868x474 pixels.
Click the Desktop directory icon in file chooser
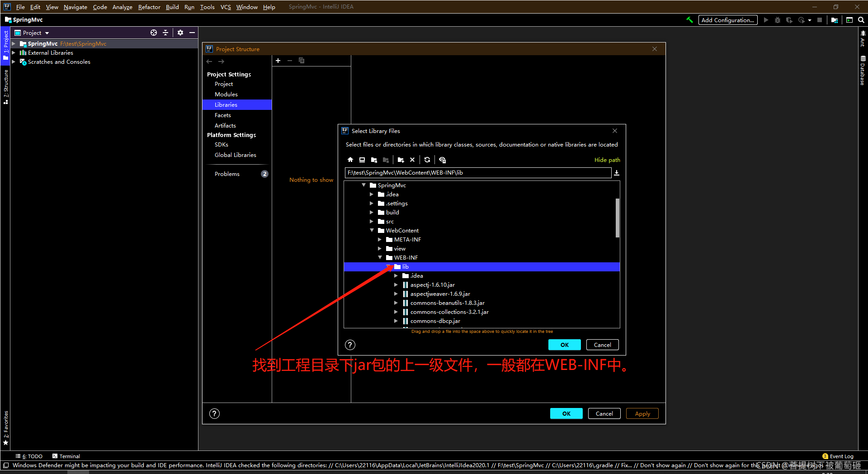pos(362,160)
